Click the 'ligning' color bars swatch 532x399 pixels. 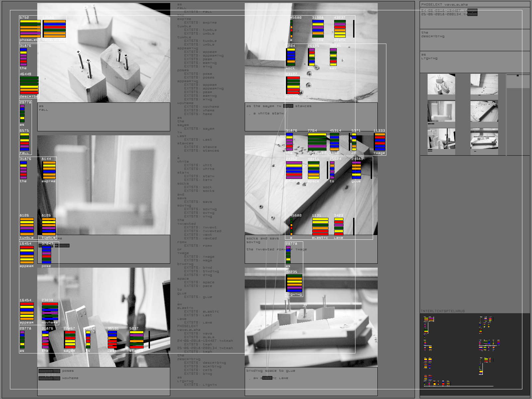[294, 283]
